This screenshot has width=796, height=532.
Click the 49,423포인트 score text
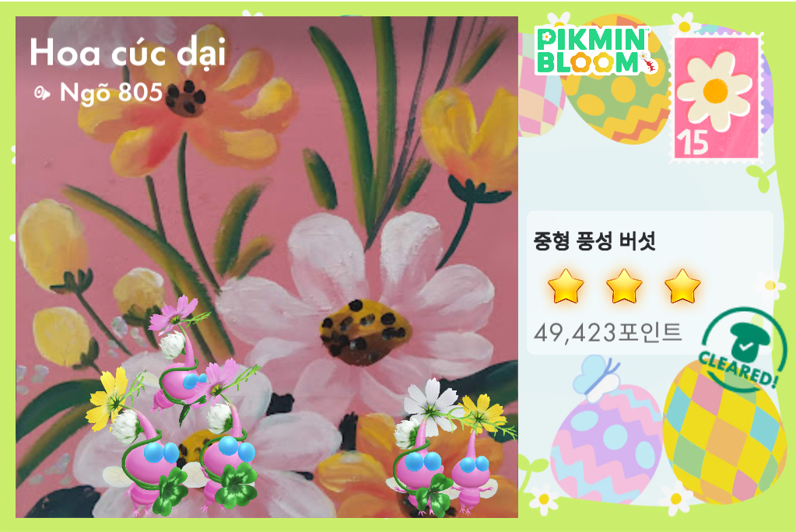(x=608, y=333)
